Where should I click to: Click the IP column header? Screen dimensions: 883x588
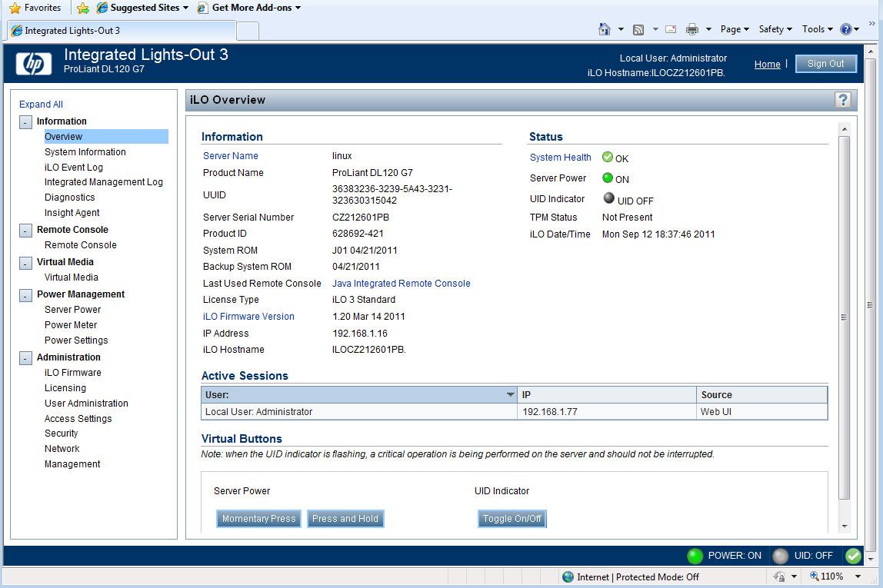point(607,394)
